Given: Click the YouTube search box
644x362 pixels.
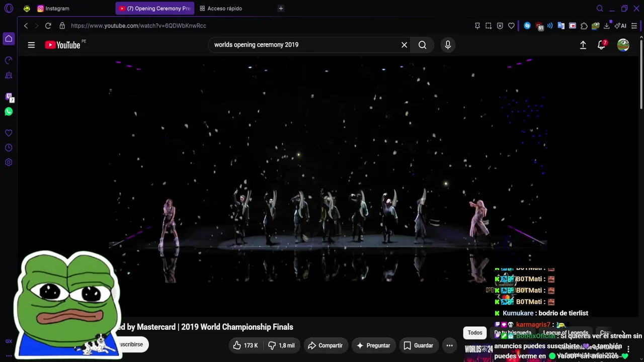Looking at the screenshot, I should pos(304,45).
